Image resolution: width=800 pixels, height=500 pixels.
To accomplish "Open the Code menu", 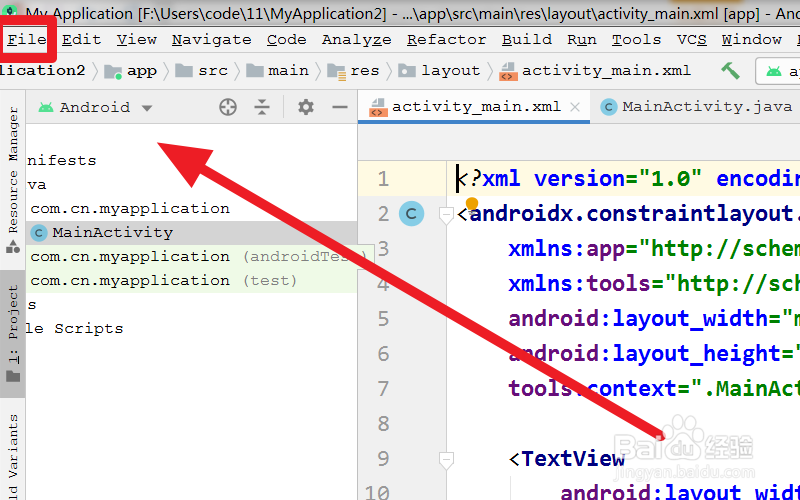I will point(287,39).
